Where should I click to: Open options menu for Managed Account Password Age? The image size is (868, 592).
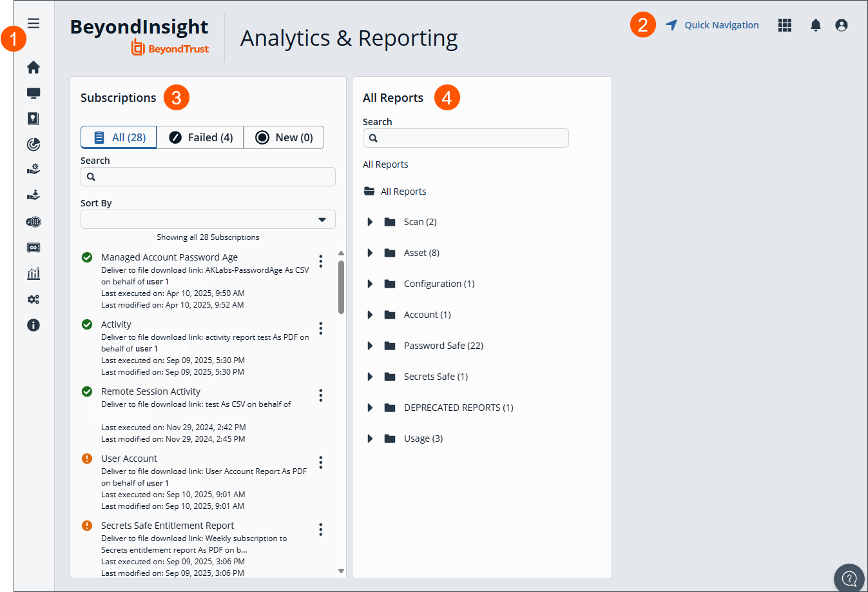[x=321, y=261]
